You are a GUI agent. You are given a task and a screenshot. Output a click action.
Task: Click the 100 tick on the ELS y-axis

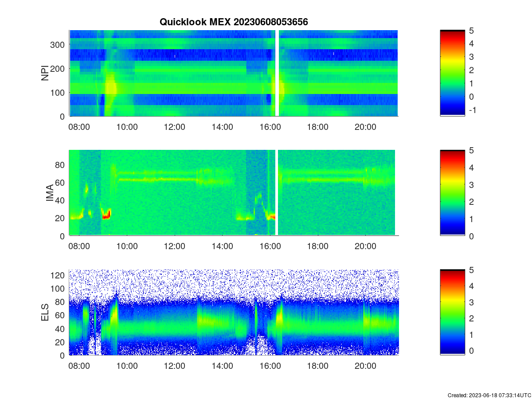(58, 289)
